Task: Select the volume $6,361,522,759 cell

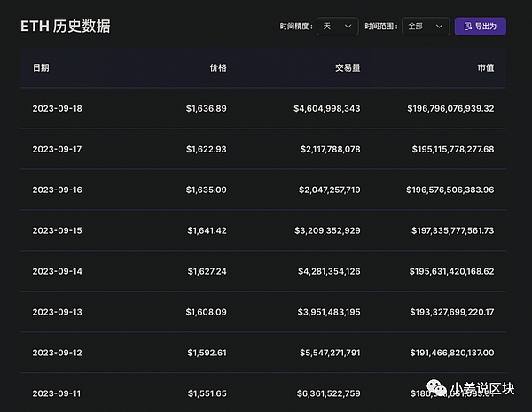Action: click(327, 393)
